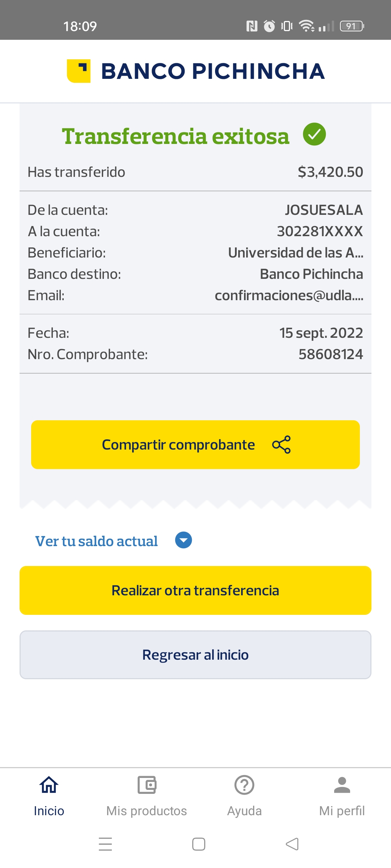391x868 pixels.
Task: Tap the truncated Beneficiario name Universidad de las A...
Action: (295, 253)
